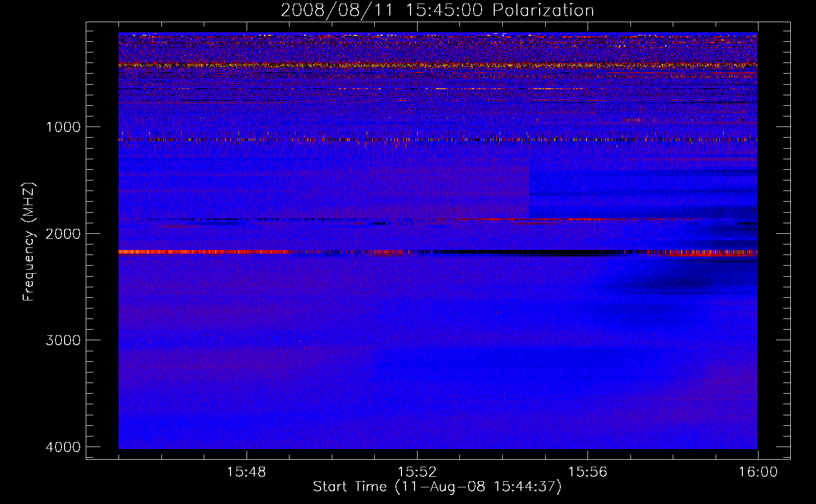The image size is (816, 504).
Task: Click the 15:52 time tick label
Action: tap(417, 472)
